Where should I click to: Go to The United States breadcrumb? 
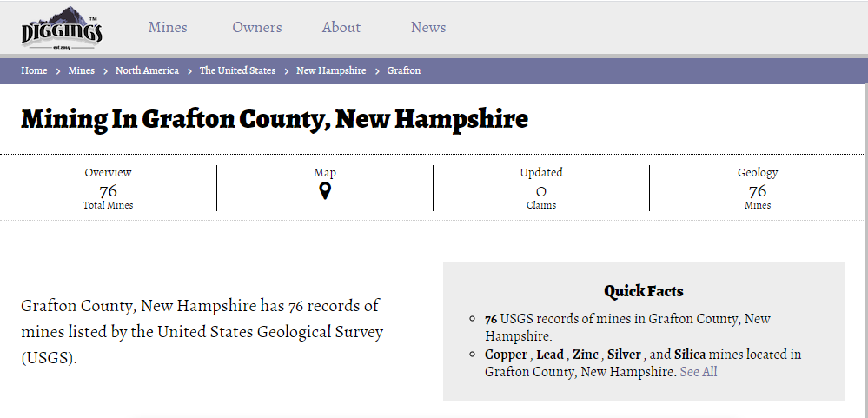(x=237, y=70)
